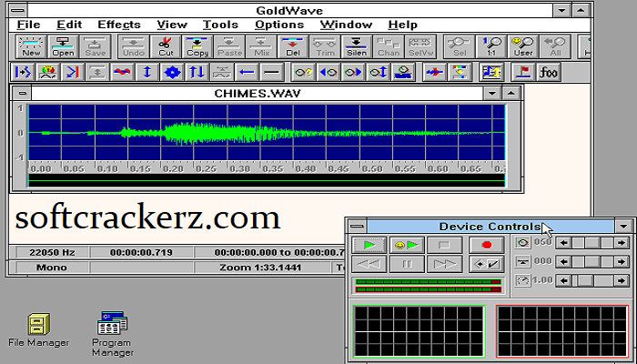Open the View menu
Image resolution: width=637 pixels, height=364 pixels.
[x=172, y=25]
